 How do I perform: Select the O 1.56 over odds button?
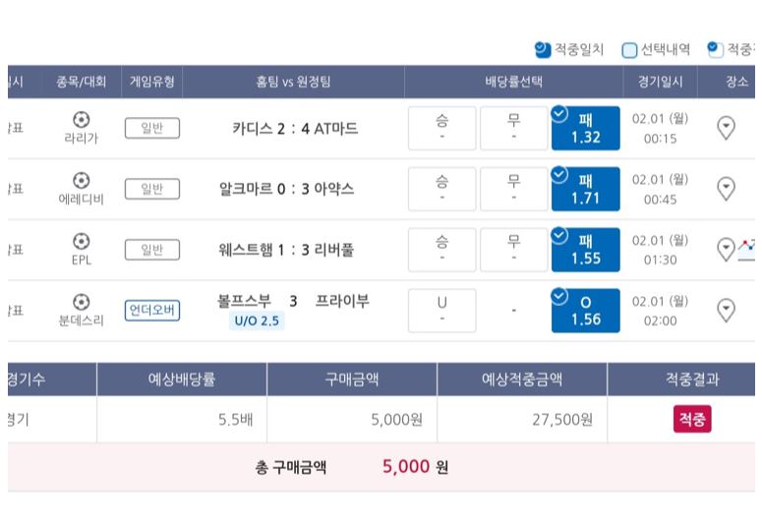click(x=586, y=311)
